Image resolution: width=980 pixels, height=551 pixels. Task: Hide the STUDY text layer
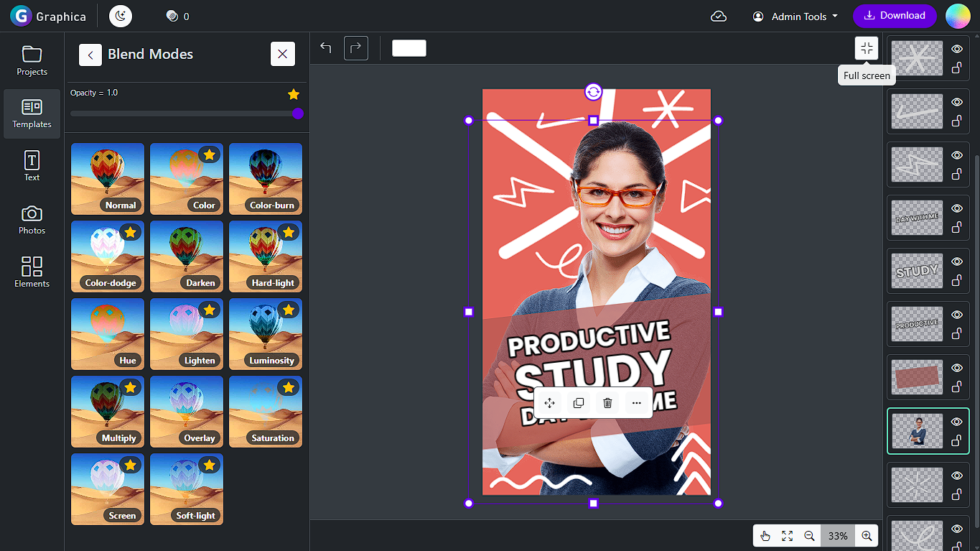(956, 261)
